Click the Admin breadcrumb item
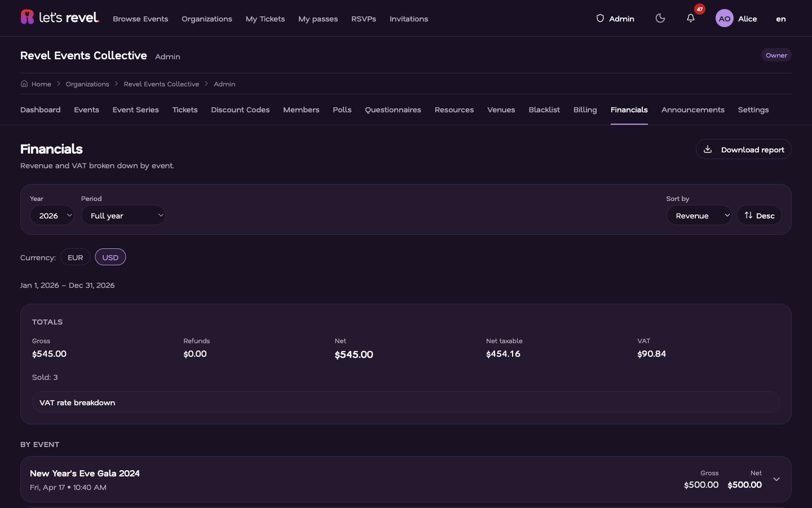The image size is (812, 508). coord(224,84)
